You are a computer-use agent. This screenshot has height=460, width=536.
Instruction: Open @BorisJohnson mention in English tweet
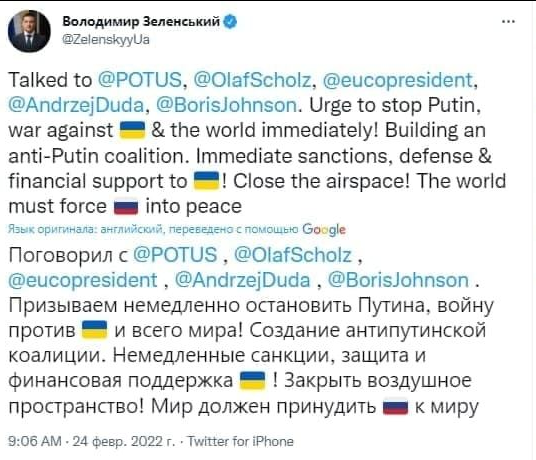(226, 105)
